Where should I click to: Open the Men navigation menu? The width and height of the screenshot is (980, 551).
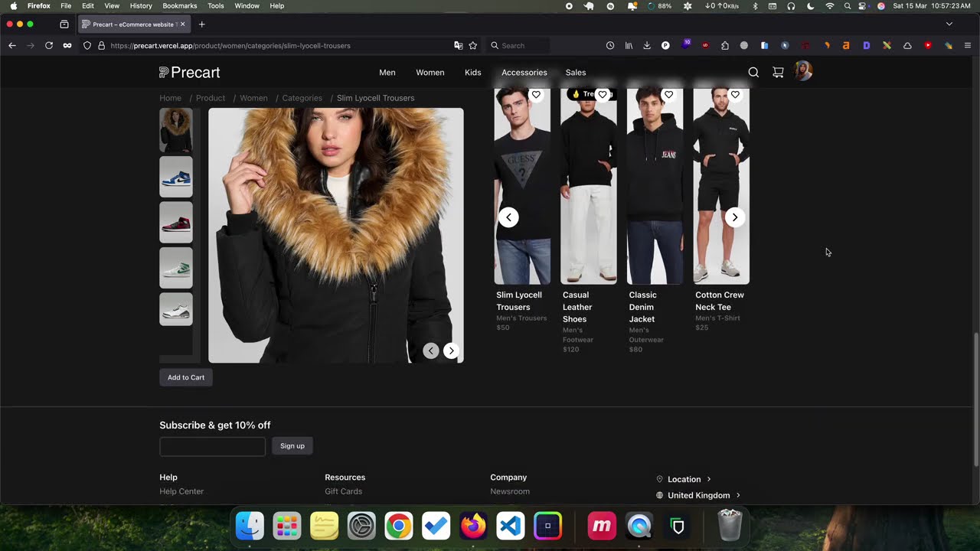pyautogui.click(x=387, y=73)
